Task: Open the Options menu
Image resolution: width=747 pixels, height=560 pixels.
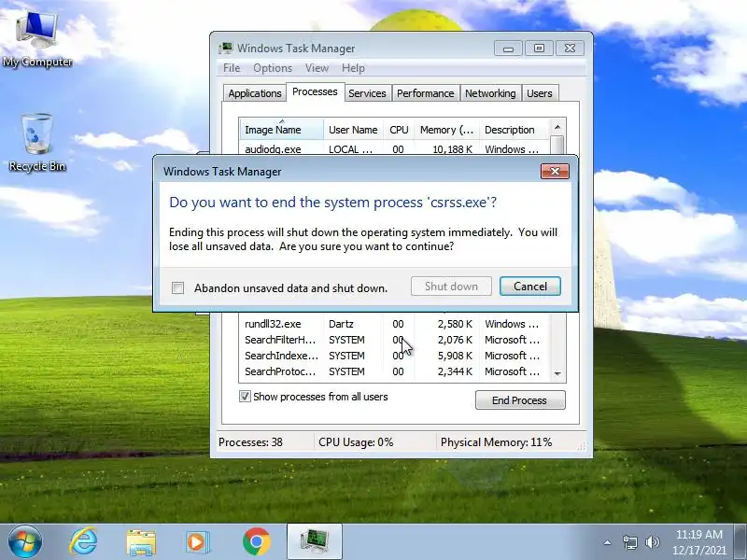Action: [x=273, y=68]
